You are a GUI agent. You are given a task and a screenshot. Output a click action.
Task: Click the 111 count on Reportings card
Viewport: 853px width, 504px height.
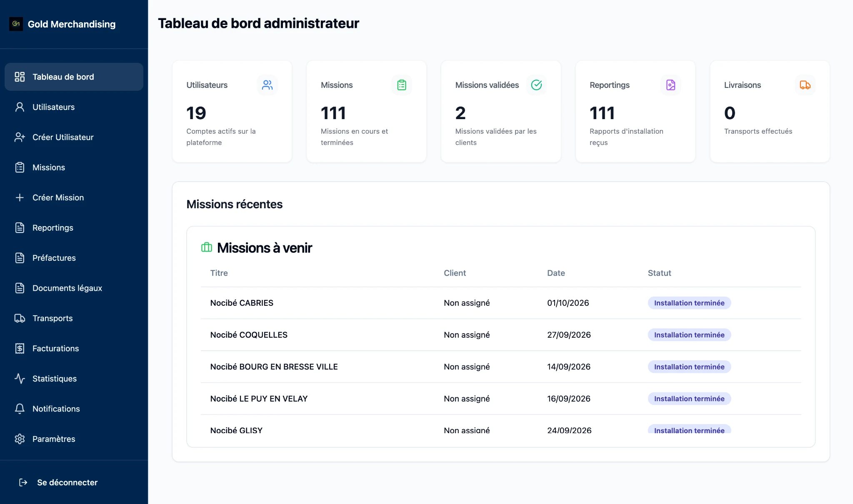(x=602, y=113)
